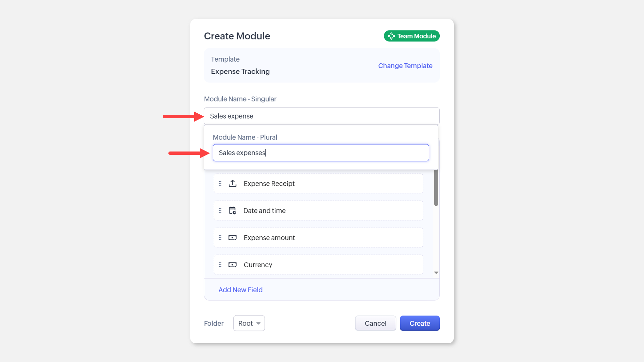This screenshot has height=362, width=644.
Task: Click the icon beside the Currency field
Action: pyautogui.click(x=232, y=265)
